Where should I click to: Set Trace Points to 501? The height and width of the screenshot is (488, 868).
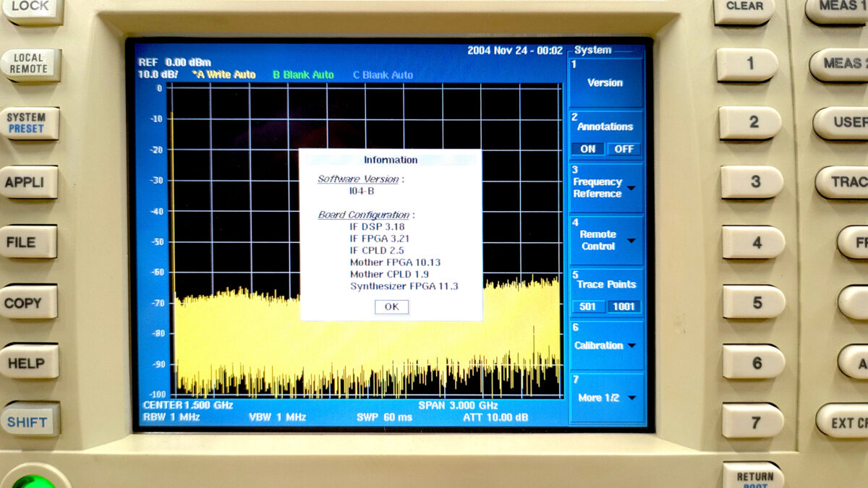click(x=587, y=307)
